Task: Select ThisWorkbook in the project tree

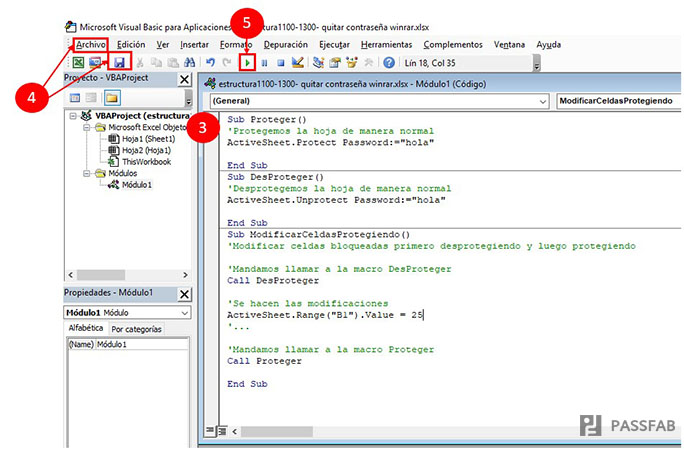Action: (x=147, y=162)
